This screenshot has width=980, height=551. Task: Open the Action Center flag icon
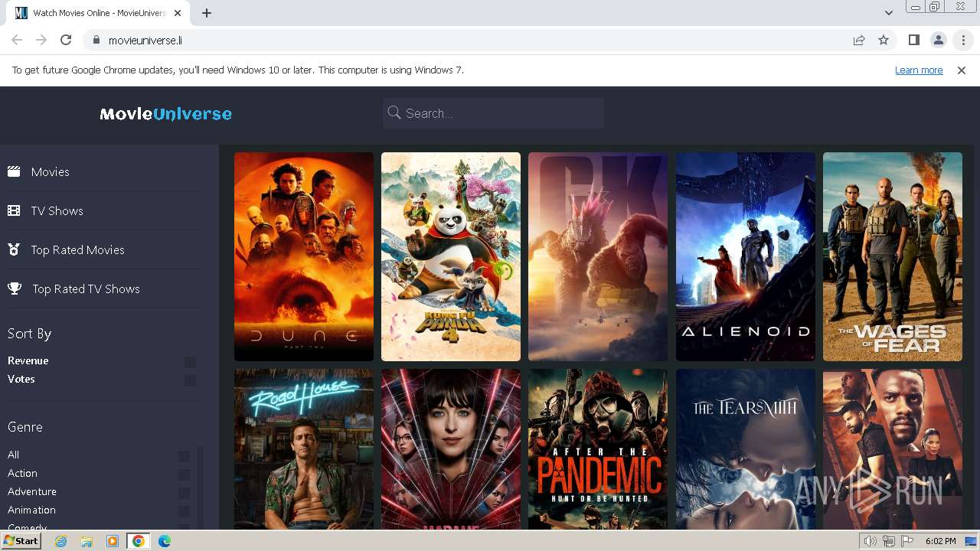(907, 541)
